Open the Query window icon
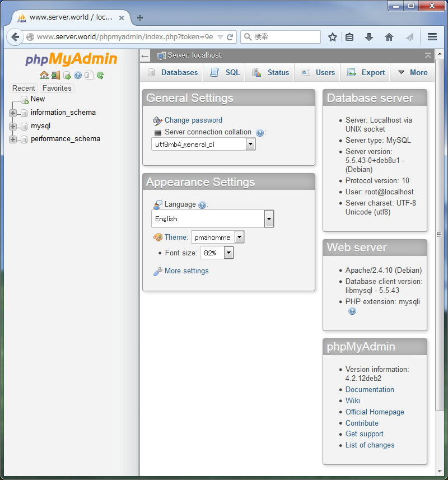This screenshot has height=480, width=448. pos(67,75)
